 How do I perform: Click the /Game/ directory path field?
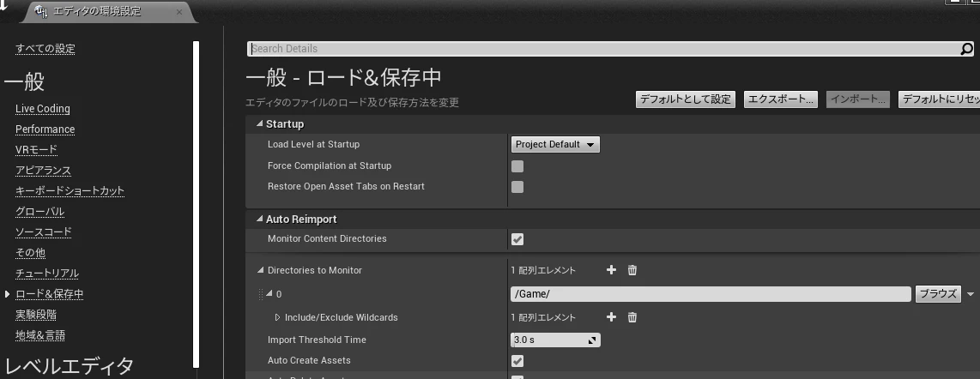pos(711,294)
